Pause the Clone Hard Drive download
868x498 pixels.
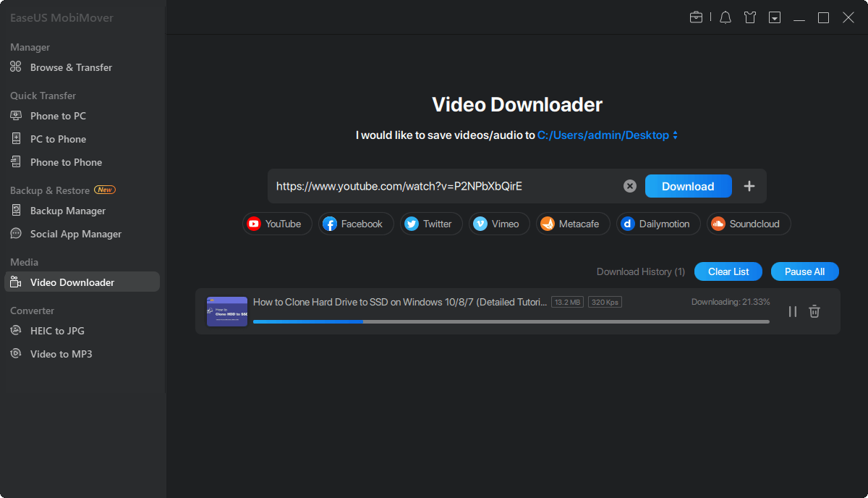793,311
